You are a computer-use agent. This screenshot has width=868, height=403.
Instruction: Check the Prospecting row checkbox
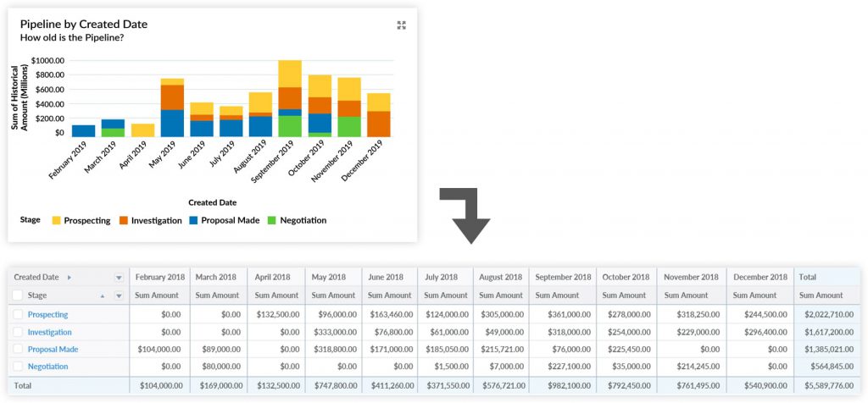18,314
